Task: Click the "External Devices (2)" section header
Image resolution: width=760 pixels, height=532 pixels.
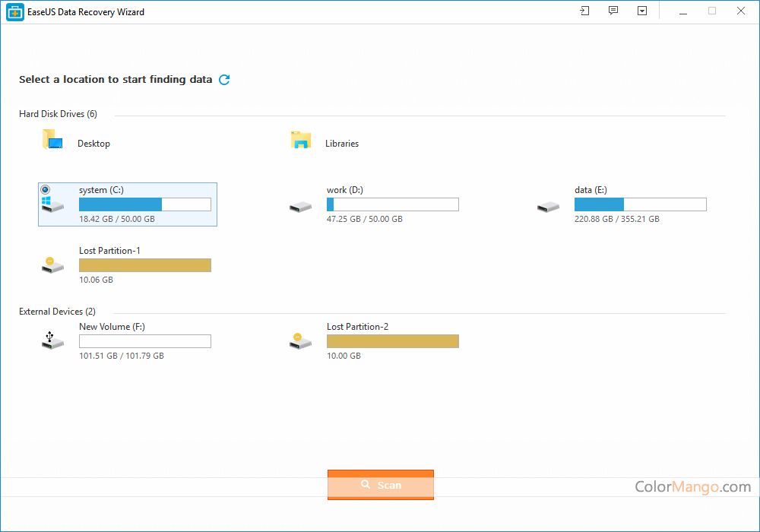Action: 57,312
